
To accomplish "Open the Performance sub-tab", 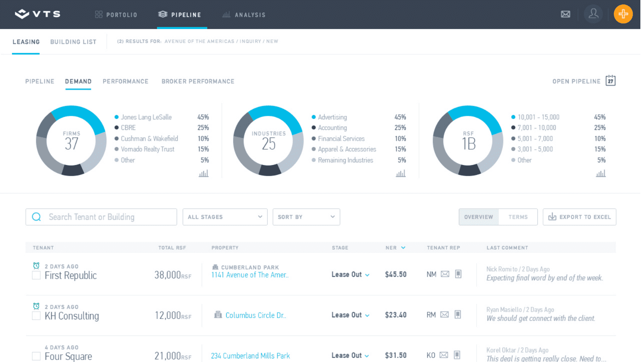I will (126, 81).
